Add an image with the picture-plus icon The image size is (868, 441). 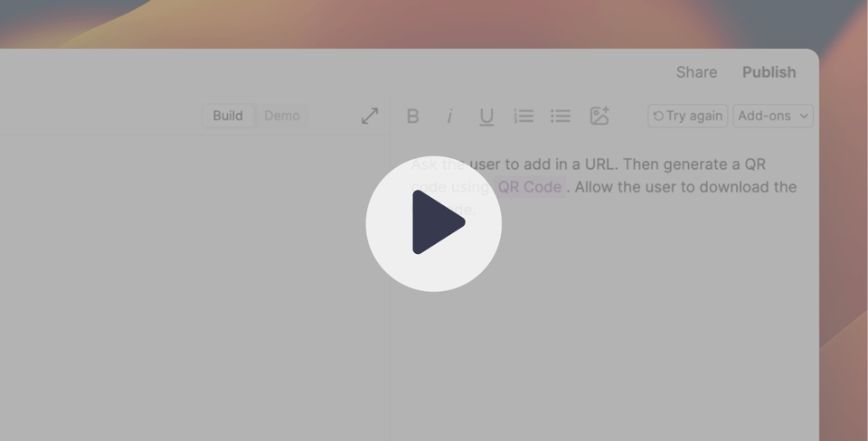tap(599, 116)
